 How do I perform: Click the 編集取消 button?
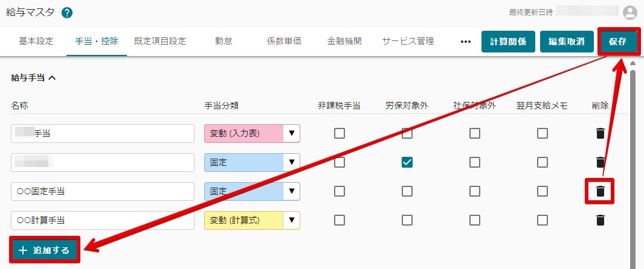[567, 42]
